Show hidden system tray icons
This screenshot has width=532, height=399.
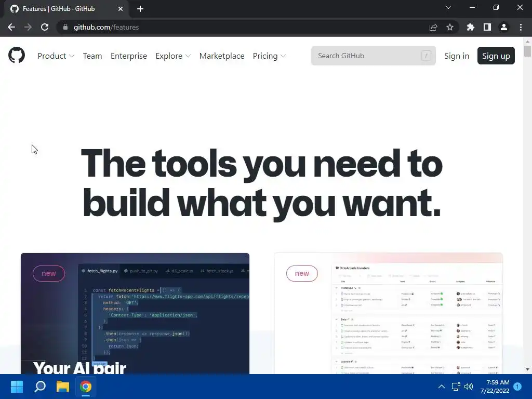pyautogui.click(x=442, y=387)
